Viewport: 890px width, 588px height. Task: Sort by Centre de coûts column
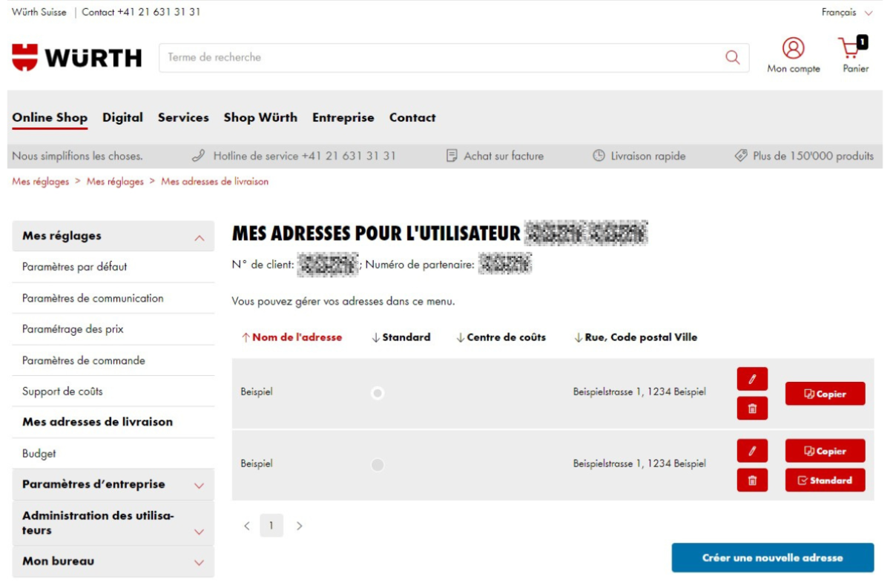501,337
